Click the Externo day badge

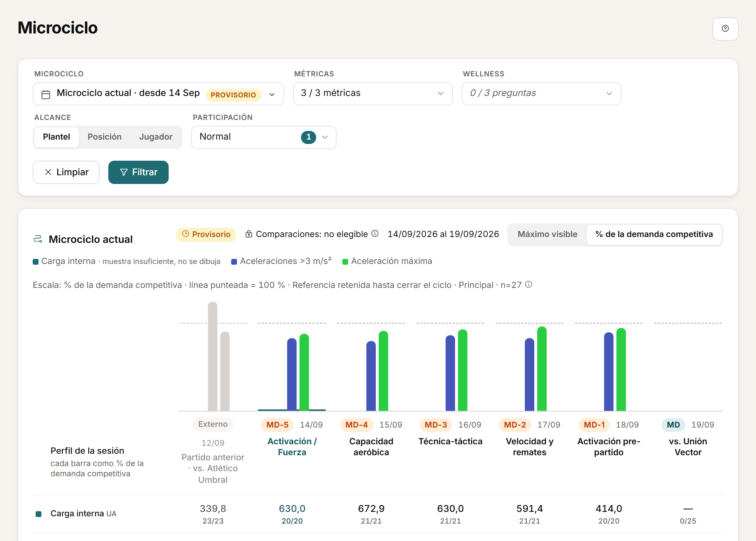(213, 424)
